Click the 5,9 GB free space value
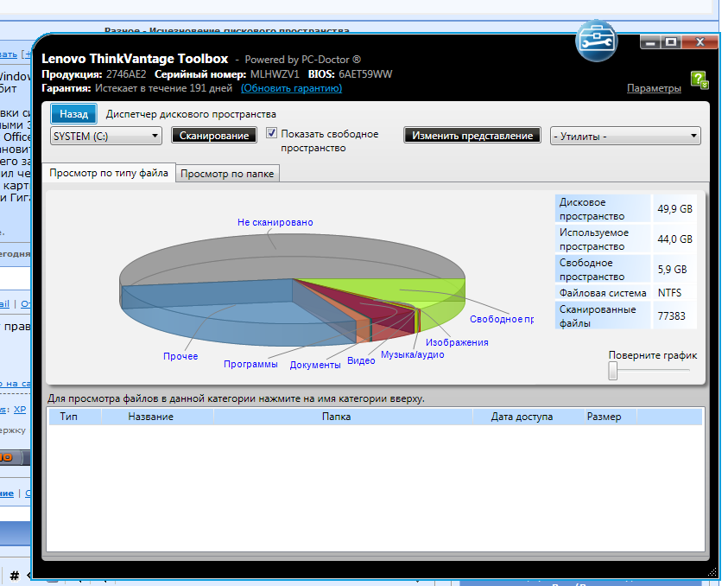This screenshot has width=728, height=586. click(x=672, y=270)
